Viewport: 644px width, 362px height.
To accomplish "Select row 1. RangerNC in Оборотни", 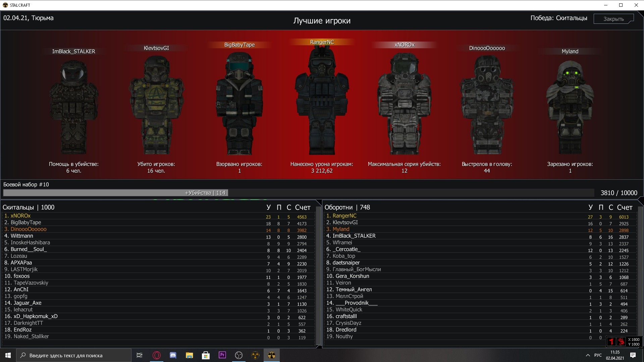I will (480, 216).
